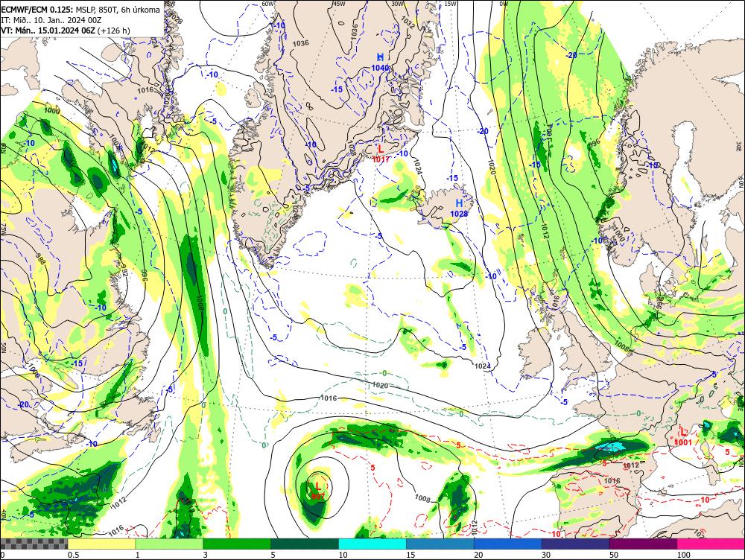Select the pink 100+ mm legend swatch
745x560 pixels.
coord(711,544)
